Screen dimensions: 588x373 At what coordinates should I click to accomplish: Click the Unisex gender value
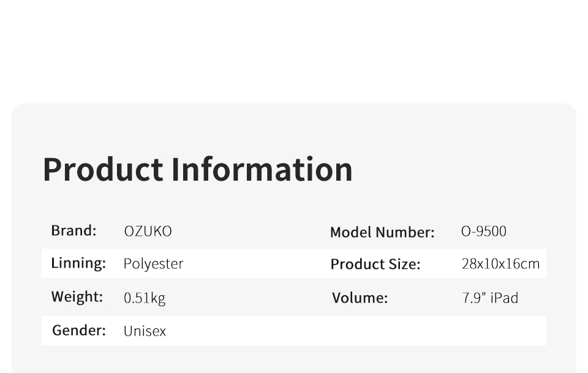pyautogui.click(x=145, y=331)
